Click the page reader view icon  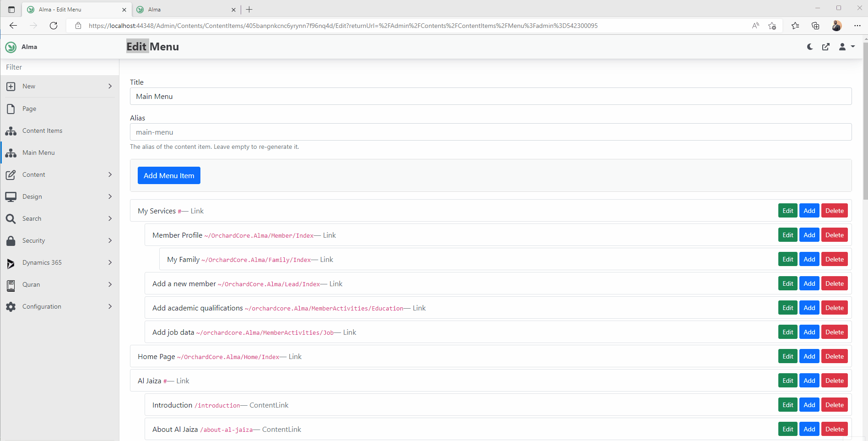(755, 26)
